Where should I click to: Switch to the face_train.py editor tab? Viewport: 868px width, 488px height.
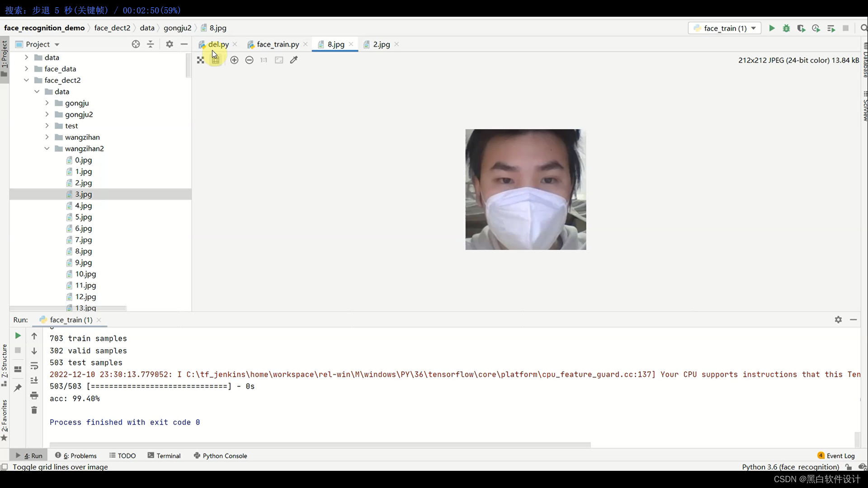coord(277,44)
